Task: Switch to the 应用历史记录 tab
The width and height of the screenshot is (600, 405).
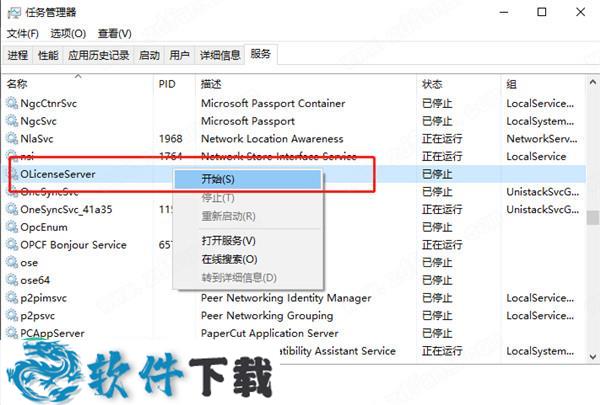Action: pos(98,55)
